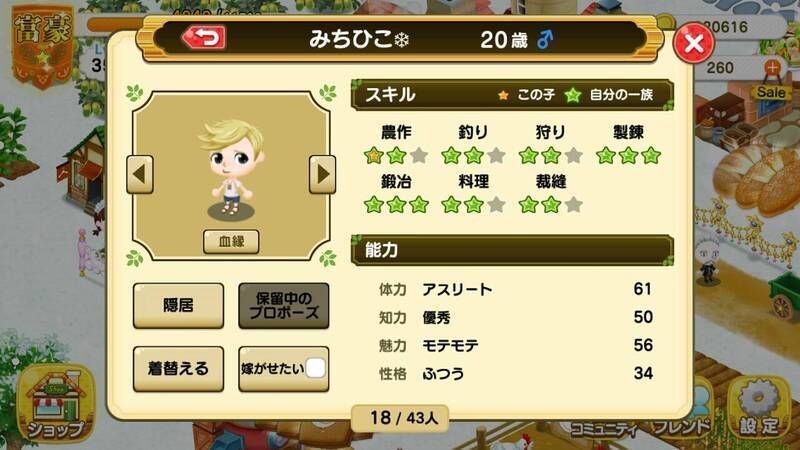Image resolution: width=800 pixels, height=450 pixels.
Task: Click the 着替える change clothes button
Action: (178, 369)
